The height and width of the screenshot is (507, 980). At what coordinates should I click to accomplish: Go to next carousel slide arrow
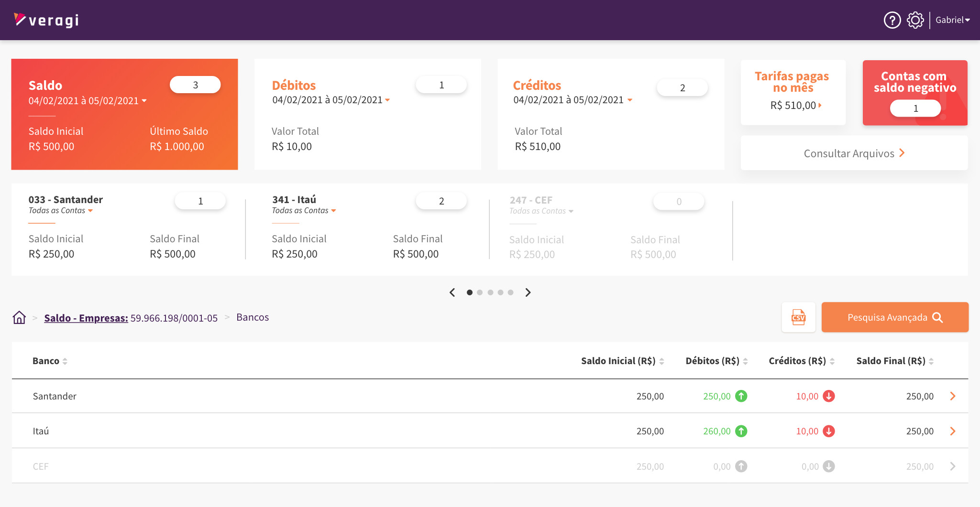(528, 292)
